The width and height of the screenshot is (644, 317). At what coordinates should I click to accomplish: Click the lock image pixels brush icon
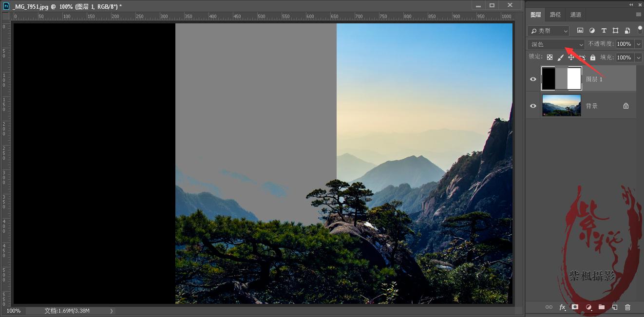coord(560,57)
